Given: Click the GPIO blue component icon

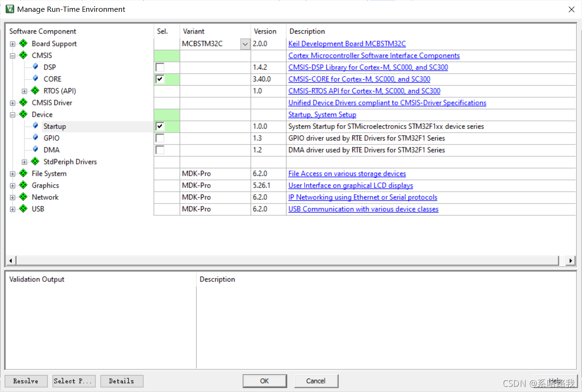Looking at the screenshot, I should coord(35,137).
